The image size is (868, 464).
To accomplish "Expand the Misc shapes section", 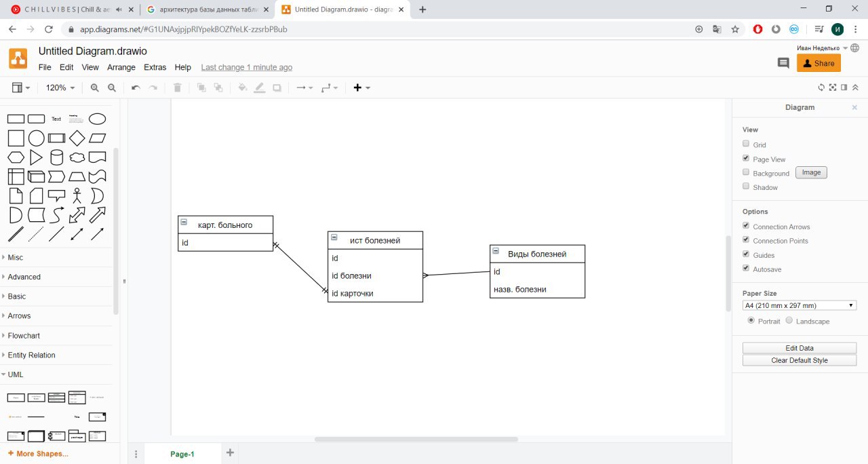I will 57,257.
